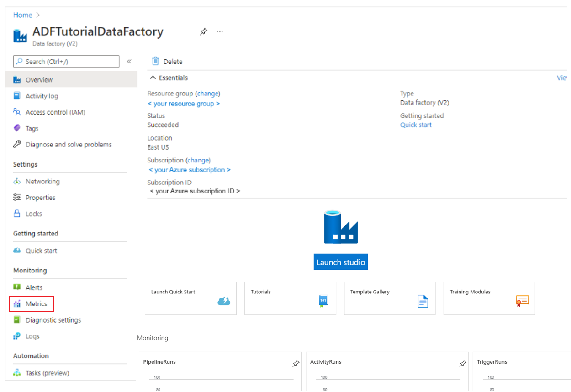Click the Delete button
Screen dimensions: 571x392
167,62
